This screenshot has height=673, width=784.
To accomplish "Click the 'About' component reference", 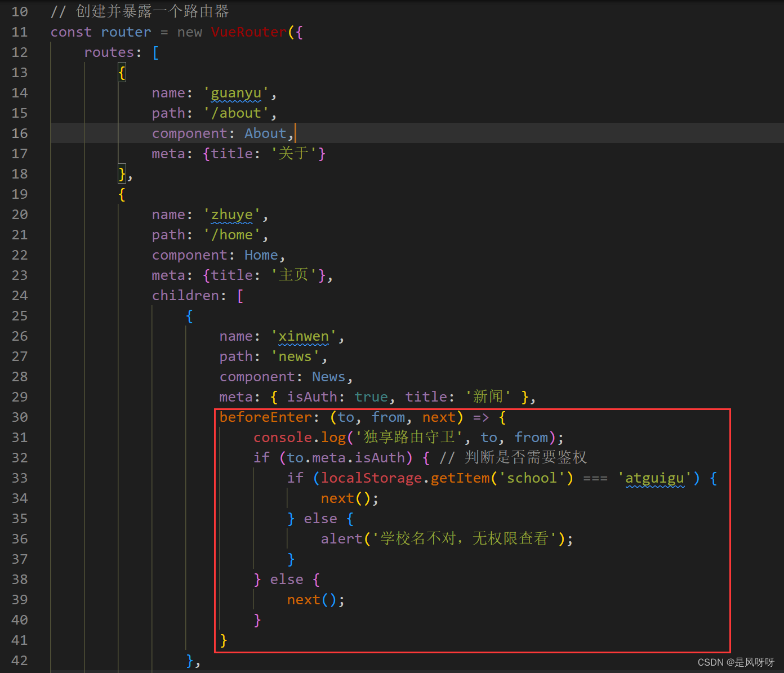I will (x=265, y=133).
